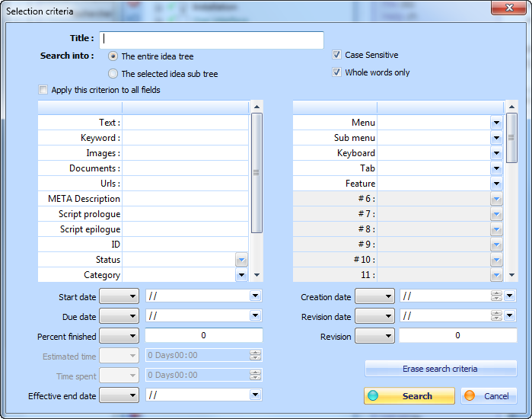Enable 'Apply this criterion to all fields'
Viewport: 532px width, 419px height.
(x=43, y=90)
